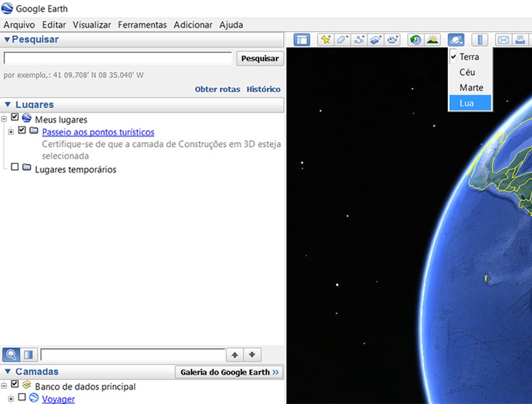Viewport: 532px width, 404px height.
Task: Open the Arquivo menu
Action: [19, 25]
